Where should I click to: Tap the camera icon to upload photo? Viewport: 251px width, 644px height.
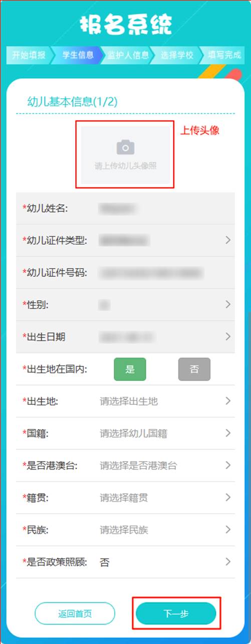pyautogui.click(x=125, y=147)
